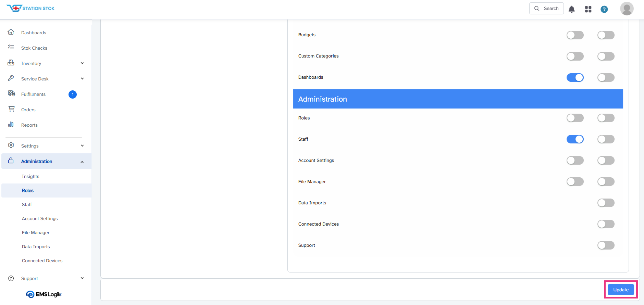
Task: Expand the Service Desk menu chevron
Action: (x=82, y=79)
